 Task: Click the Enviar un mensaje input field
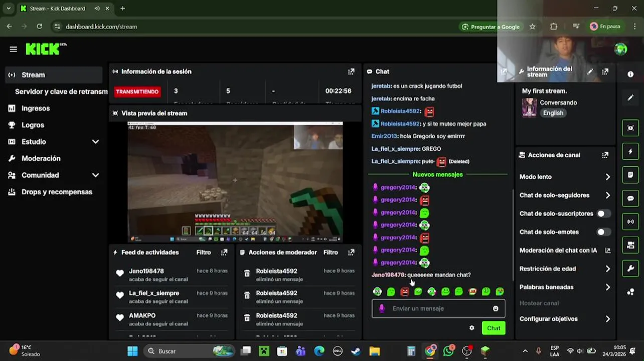click(438, 308)
